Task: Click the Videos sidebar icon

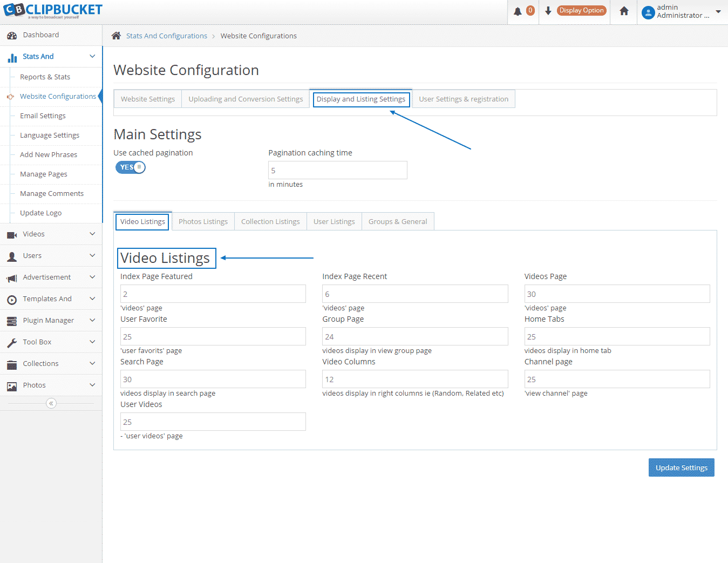Action: (x=12, y=234)
